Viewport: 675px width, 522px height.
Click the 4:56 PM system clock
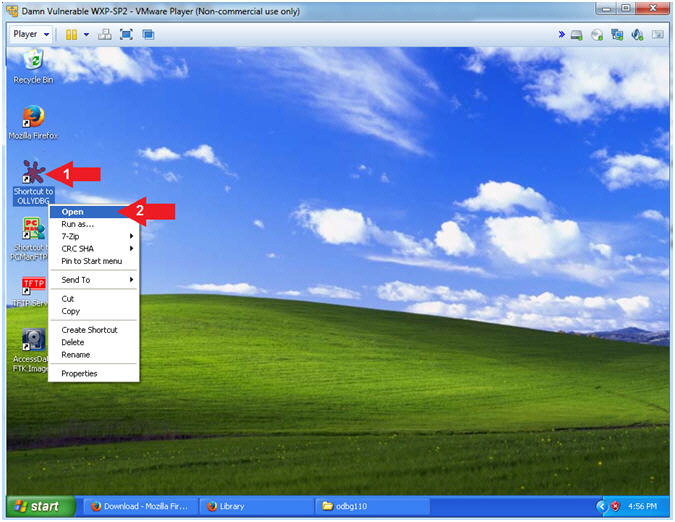[x=642, y=507]
